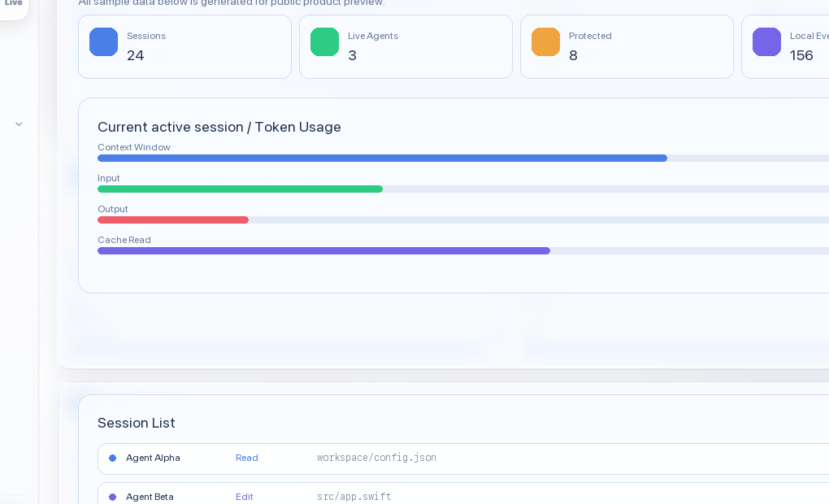This screenshot has height=504, width=829.
Task: Click the src/app.swift path
Action: (354, 497)
